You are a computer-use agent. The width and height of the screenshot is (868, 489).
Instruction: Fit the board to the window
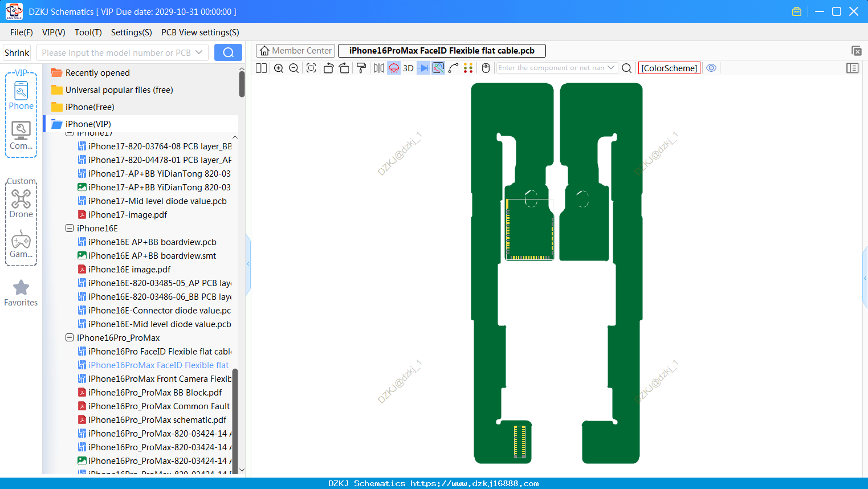pyautogui.click(x=311, y=68)
